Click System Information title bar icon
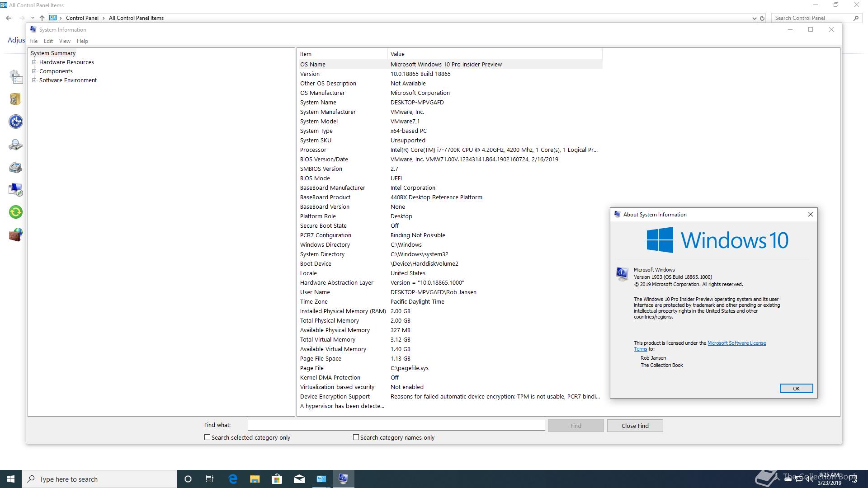This screenshot has width=868, height=488. click(33, 29)
